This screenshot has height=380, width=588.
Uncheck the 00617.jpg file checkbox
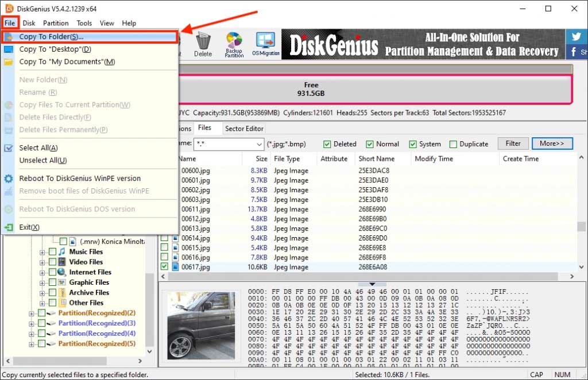click(x=164, y=266)
